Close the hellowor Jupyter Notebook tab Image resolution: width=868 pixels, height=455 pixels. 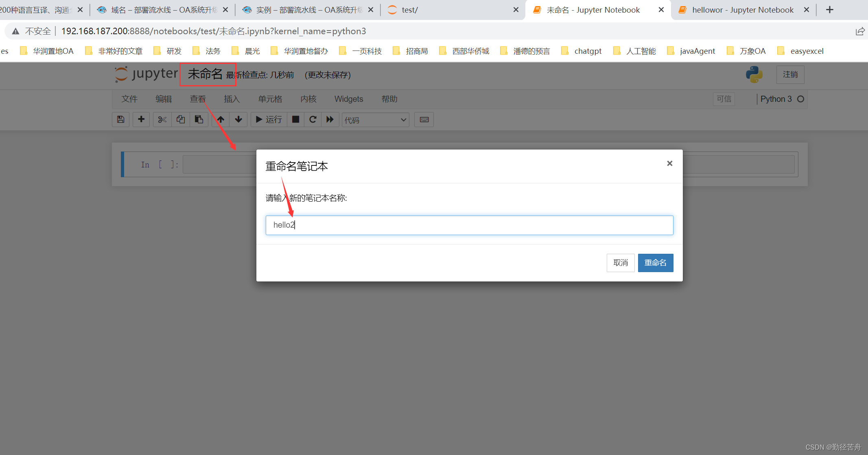point(806,10)
